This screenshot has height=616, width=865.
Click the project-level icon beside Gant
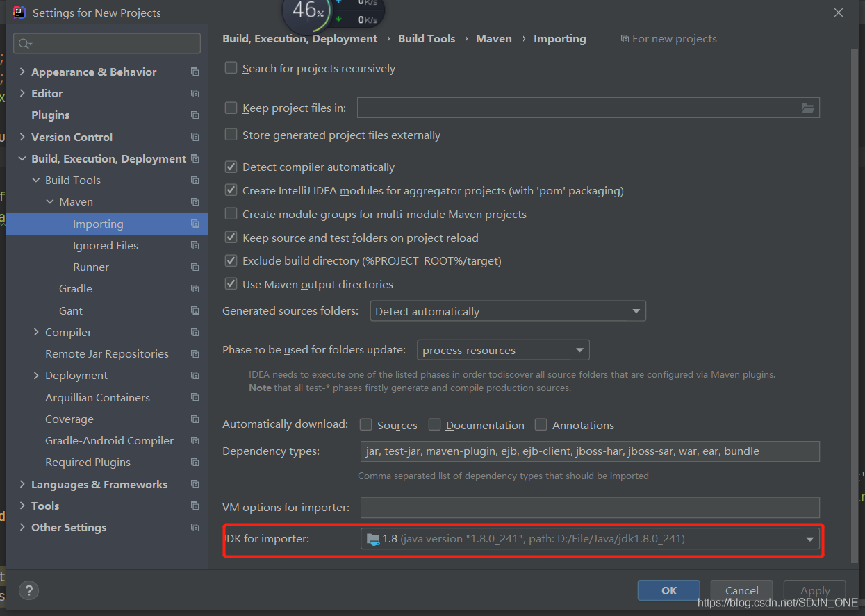coord(195,310)
